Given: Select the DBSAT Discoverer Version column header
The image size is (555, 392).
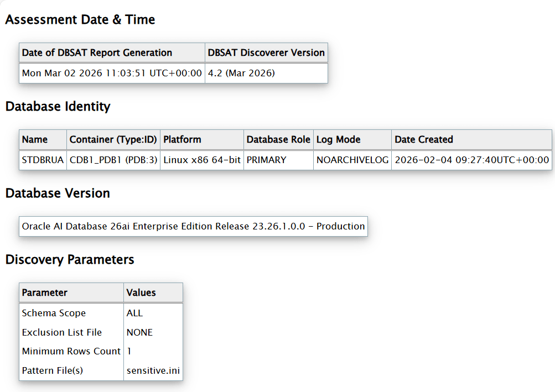Looking at the screenshot, I should [x=266, y=53].
